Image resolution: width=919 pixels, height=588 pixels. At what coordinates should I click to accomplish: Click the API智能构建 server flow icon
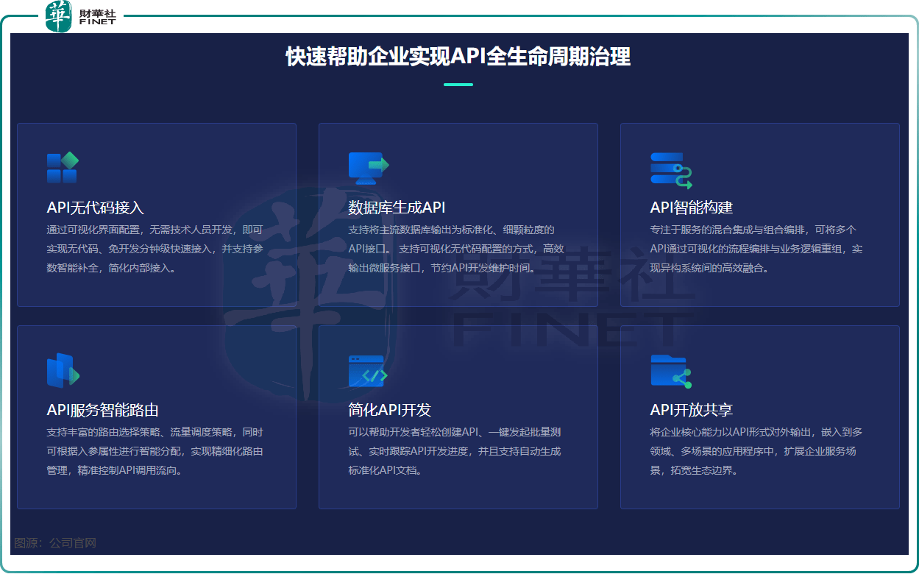point(670,170)
